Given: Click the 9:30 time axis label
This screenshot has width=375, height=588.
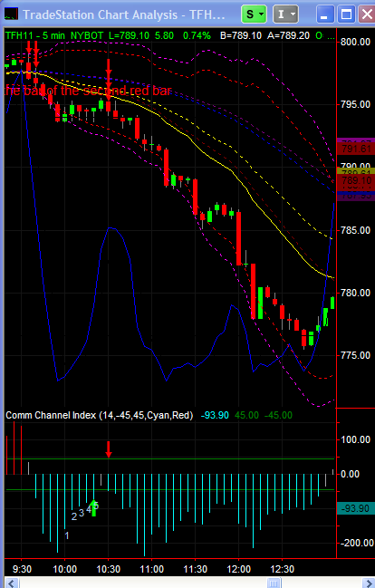Looking at the screenshot, I should click(22, 569).
